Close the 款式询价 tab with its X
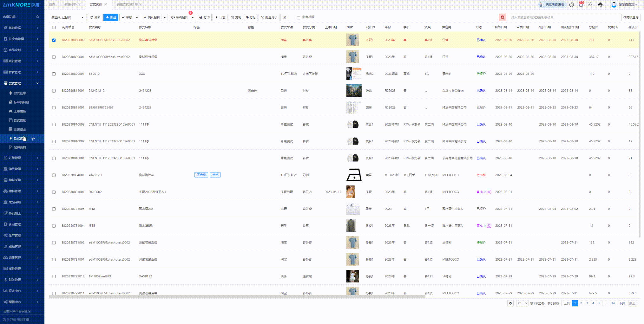The image size is (644, 324). [106, 4]
